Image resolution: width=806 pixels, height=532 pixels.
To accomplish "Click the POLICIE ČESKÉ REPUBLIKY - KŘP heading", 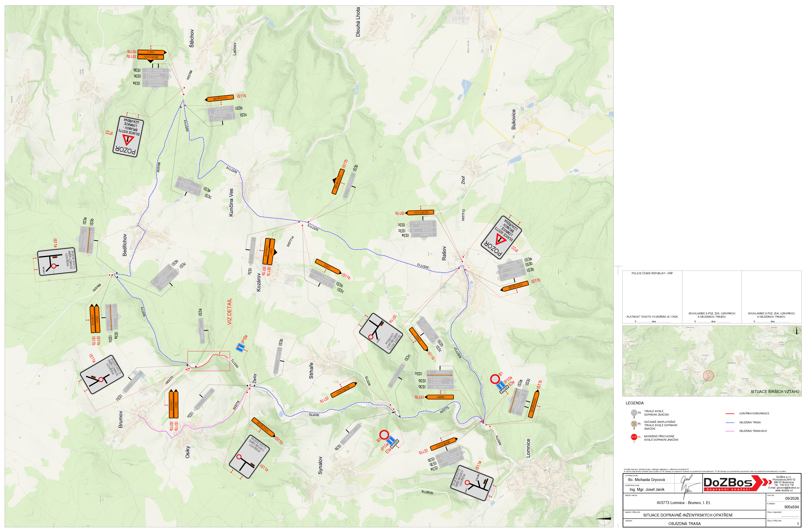I will (652, 273).
